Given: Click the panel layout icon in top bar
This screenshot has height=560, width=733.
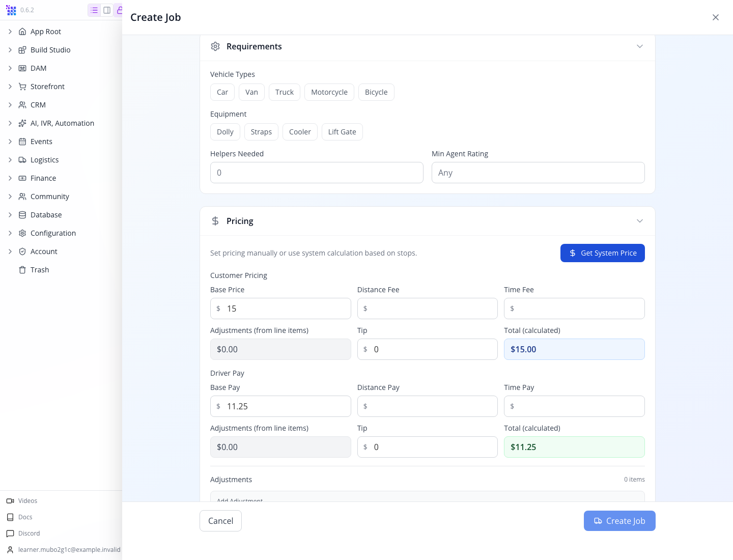Looking at the screenshot, I should point(107,10).
